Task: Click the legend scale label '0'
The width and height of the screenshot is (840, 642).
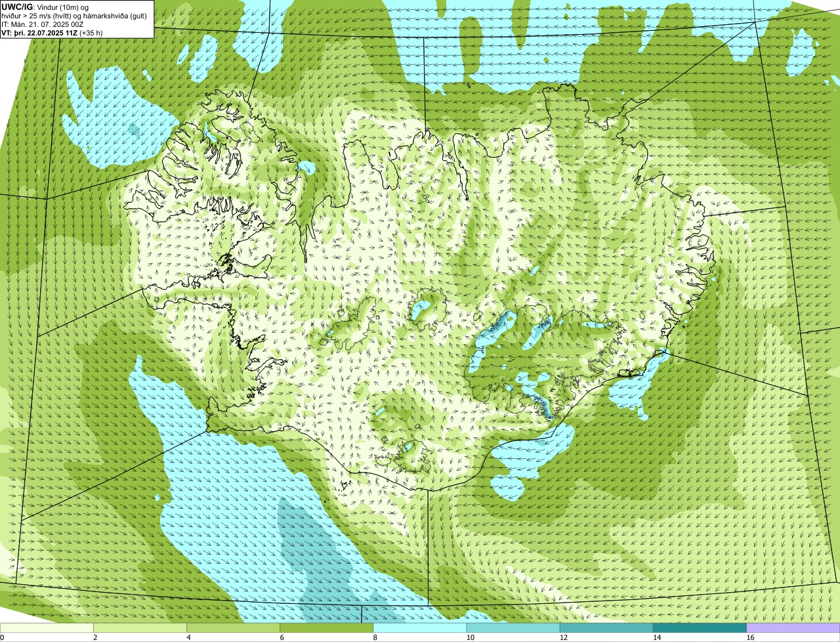Action: pyautogui.click(x=3, y=637)
